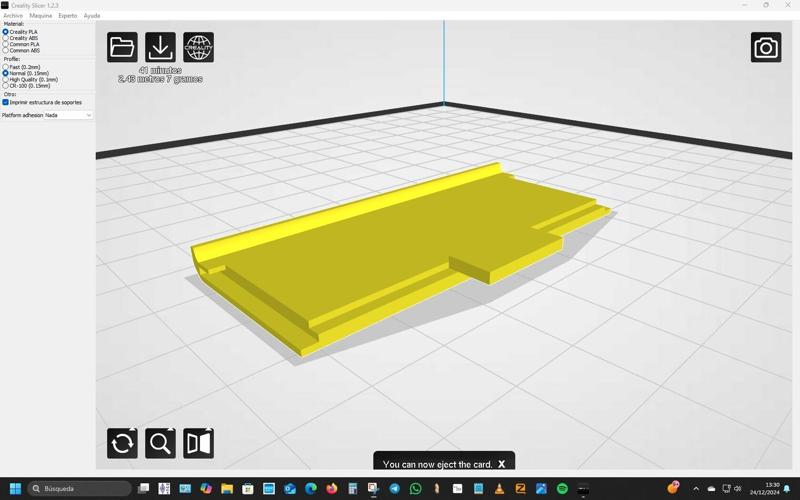Select the rotate model tool

coord(122,443)
